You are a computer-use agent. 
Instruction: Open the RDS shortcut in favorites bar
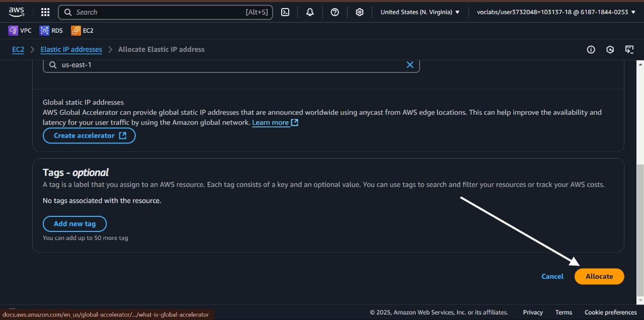(51, 31)
